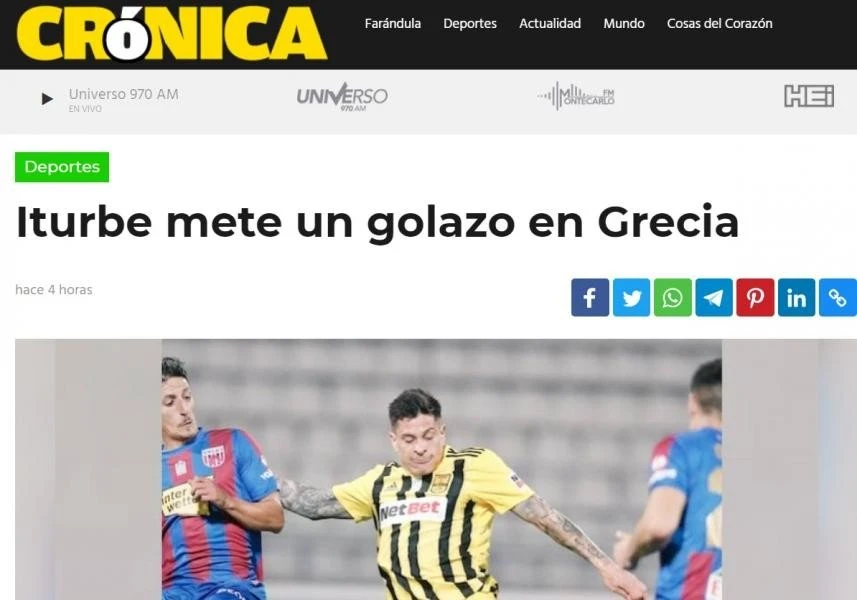Select the HEi channel logo
857x600 pixels.
click(809, 96)
